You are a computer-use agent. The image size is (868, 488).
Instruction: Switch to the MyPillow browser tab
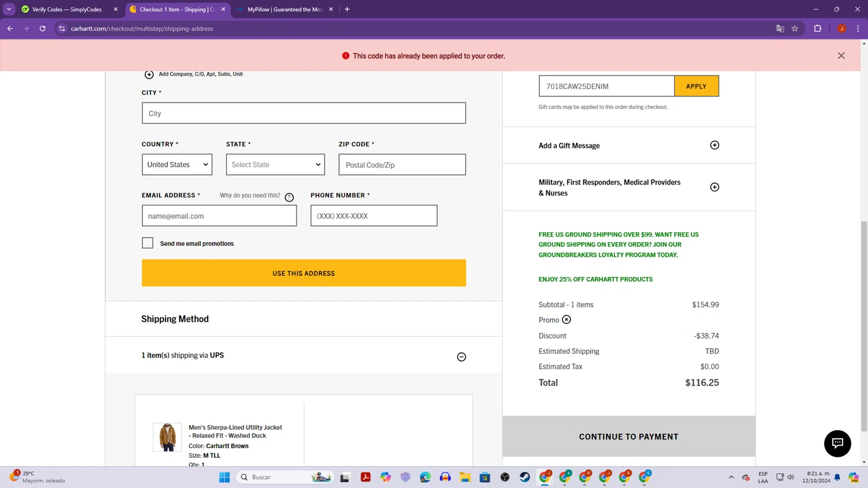[285, 9]
